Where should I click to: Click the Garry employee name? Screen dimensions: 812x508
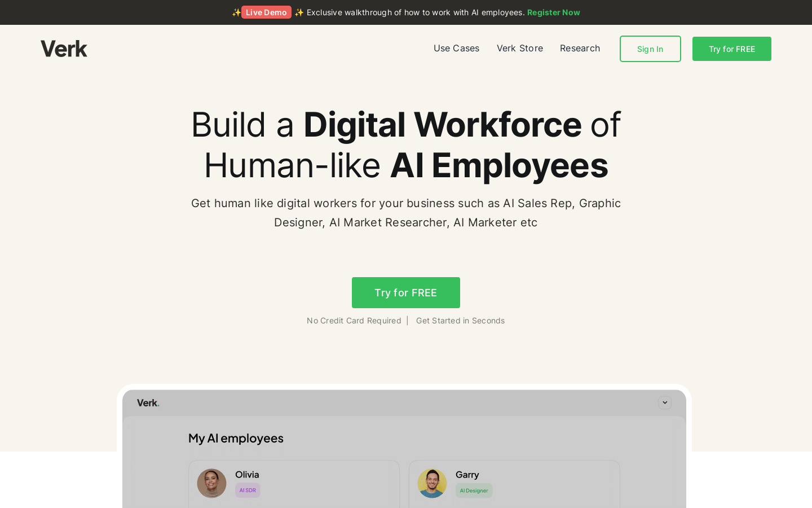tap(467, 475)
